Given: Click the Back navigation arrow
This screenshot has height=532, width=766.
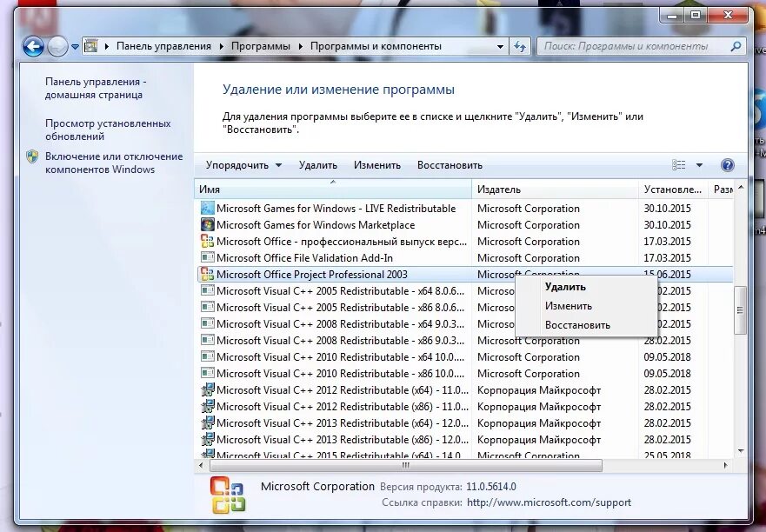Looking at the screenshot, I should [33, 47].
